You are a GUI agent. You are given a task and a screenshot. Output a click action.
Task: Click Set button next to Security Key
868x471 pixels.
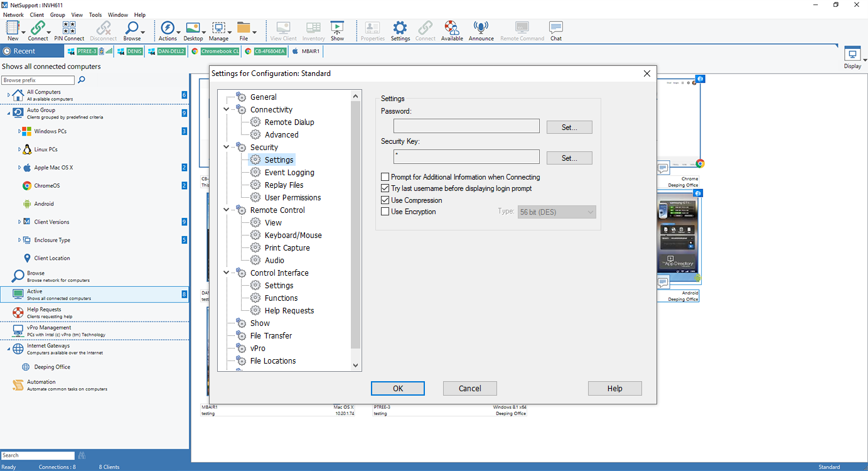(569, 158)
